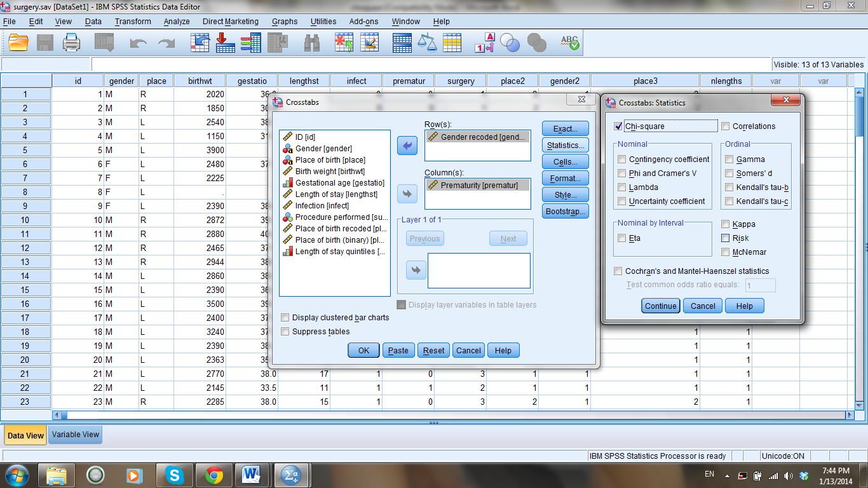
Task: Check Display clustered bar charts
Action: [x=285, y=318]
